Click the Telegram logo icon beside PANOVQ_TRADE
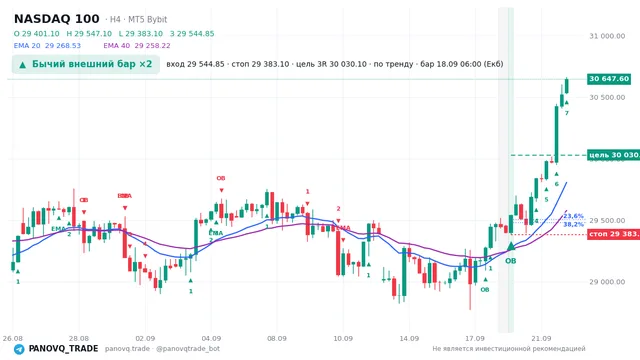This screenshot has width=640, height=360. point(19,349)
